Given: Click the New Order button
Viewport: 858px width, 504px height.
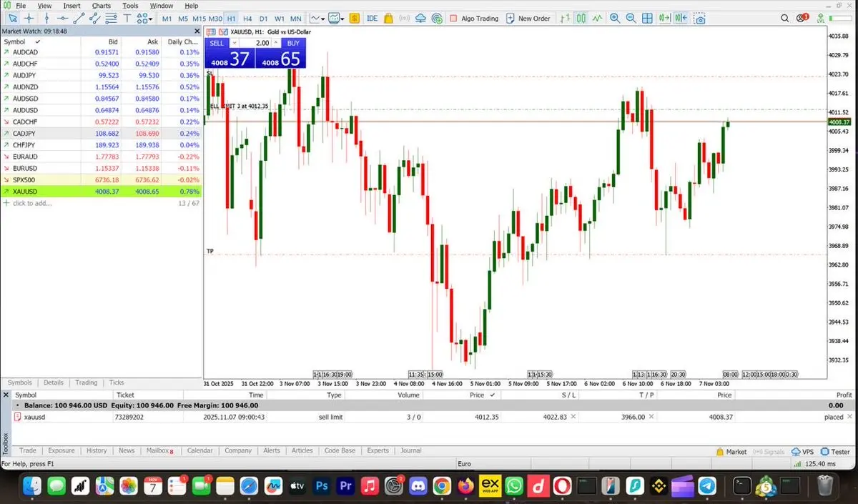Looking at the screenshot, I should (528, 18).
